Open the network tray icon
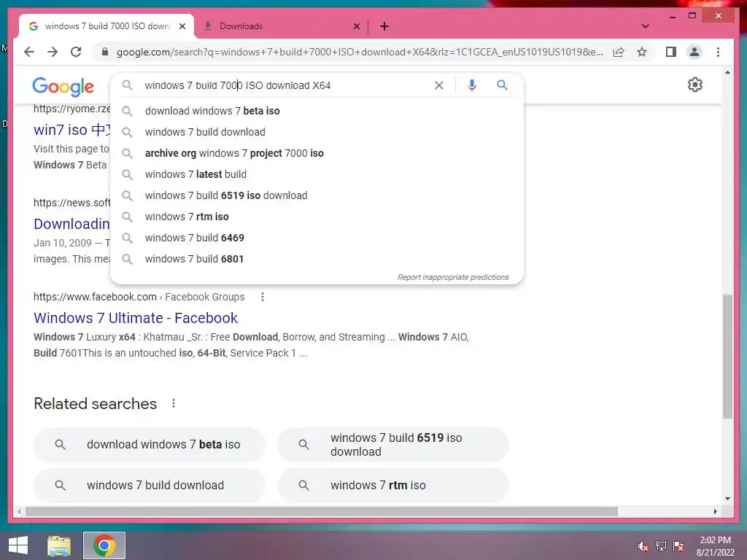Screen dimensions: 747x560 660,546
